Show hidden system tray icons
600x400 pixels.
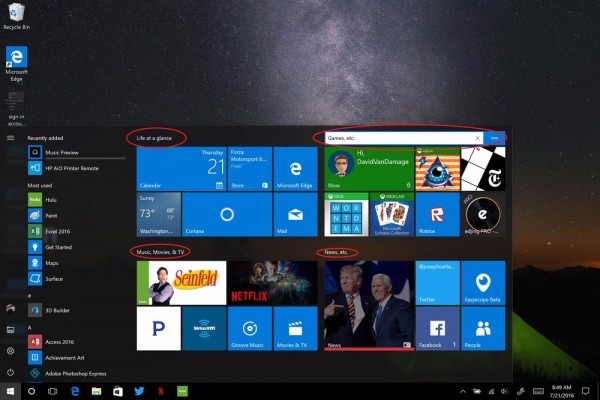(462, 390)
